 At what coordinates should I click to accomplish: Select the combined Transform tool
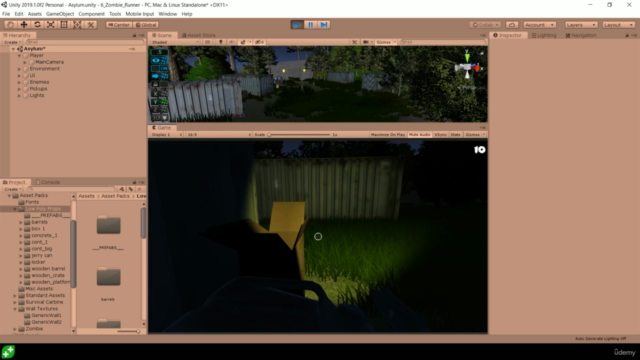[x=77, y=25]
